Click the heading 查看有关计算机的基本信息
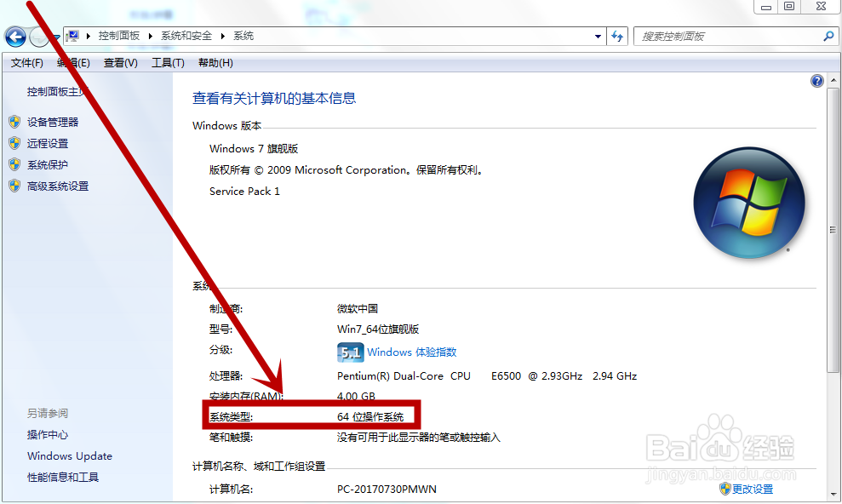 (x=274, y=98)
